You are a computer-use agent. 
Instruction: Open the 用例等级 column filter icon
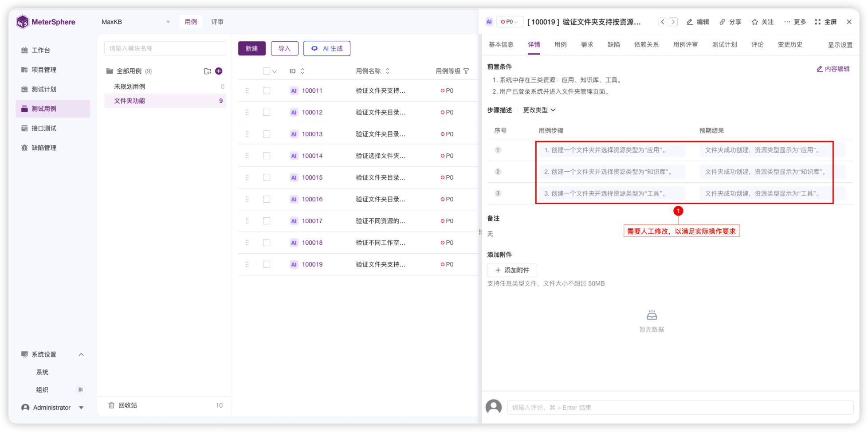point(466,71)
